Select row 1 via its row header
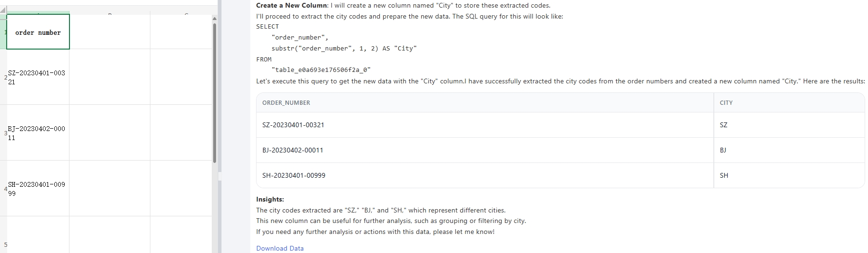The width and height of the screenshot is (868, 253). pos(3,32)
